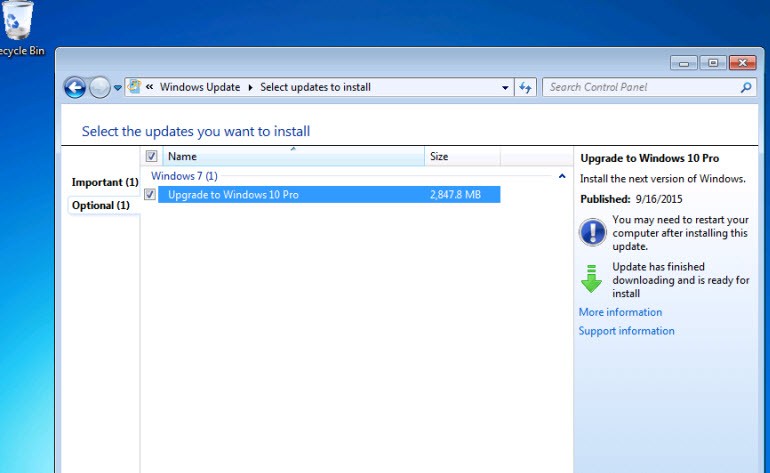The height and width of the screenshot is (473, 770).
Task: Click the 2,847.8 MB size cell
Action: click(x=455, y=195)
